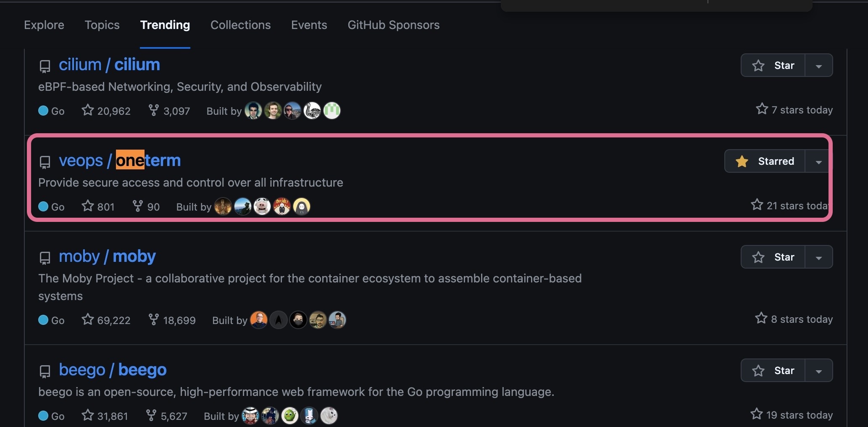868x427 pixels.
Task: Expand the star list dropdown for cilium
Action: pos(818,66)
